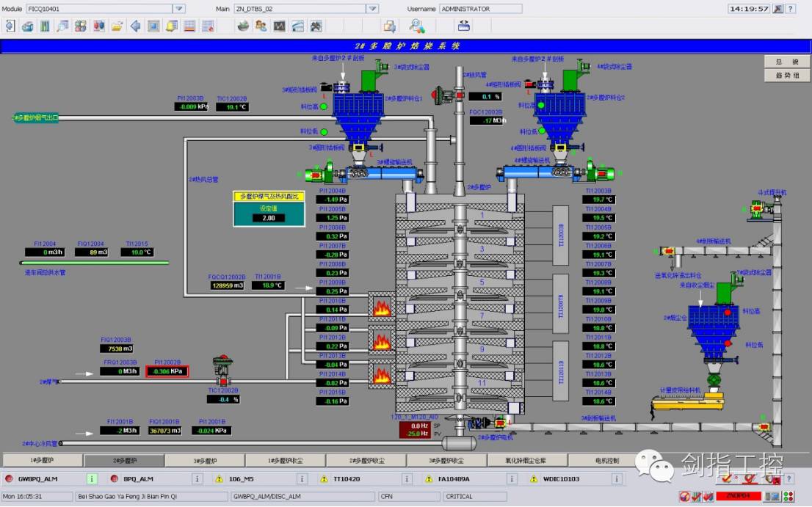
Task: Click the top burner flame icon
Action: pos(383,306)
